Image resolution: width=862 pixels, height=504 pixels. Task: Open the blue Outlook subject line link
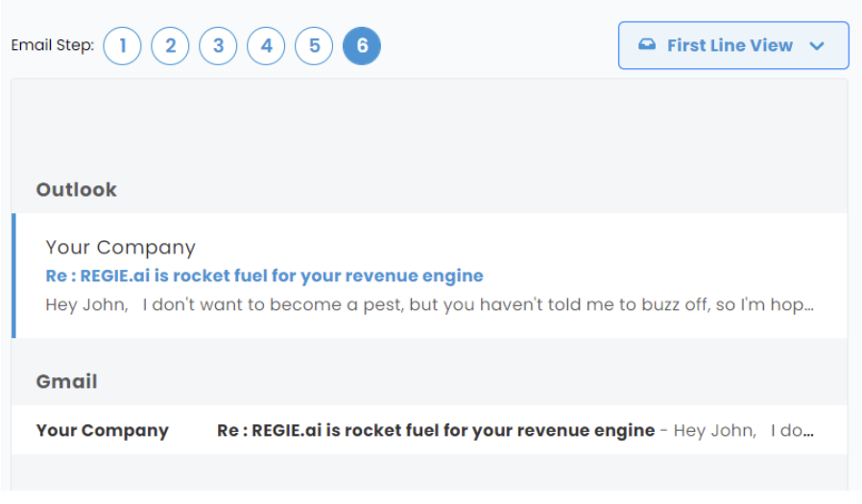tap(264, 276)
